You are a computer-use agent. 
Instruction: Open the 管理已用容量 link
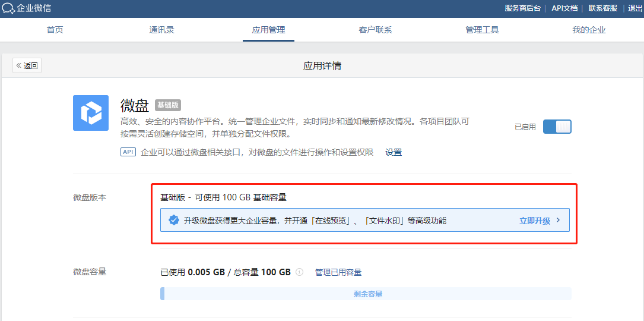click(338, 272)
